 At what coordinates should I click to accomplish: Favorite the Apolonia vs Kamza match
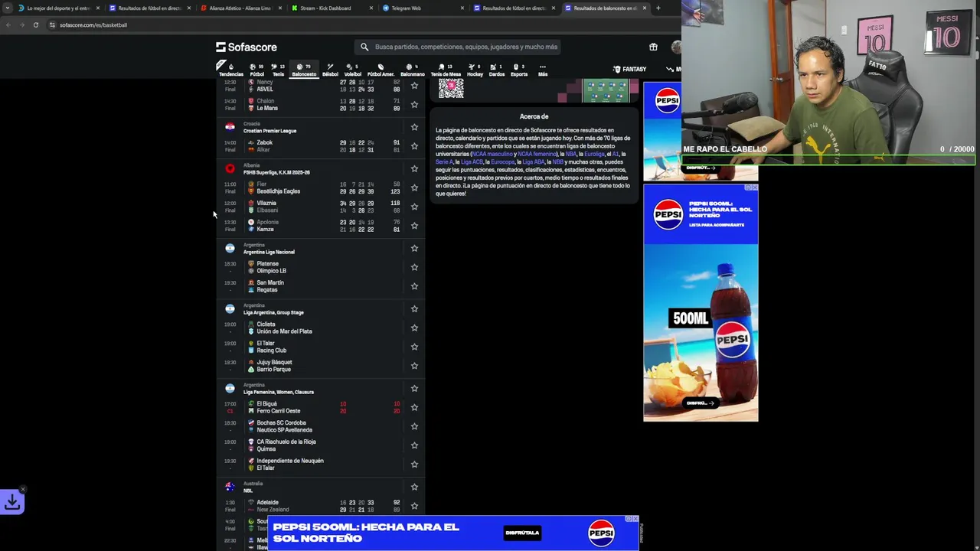414,226
